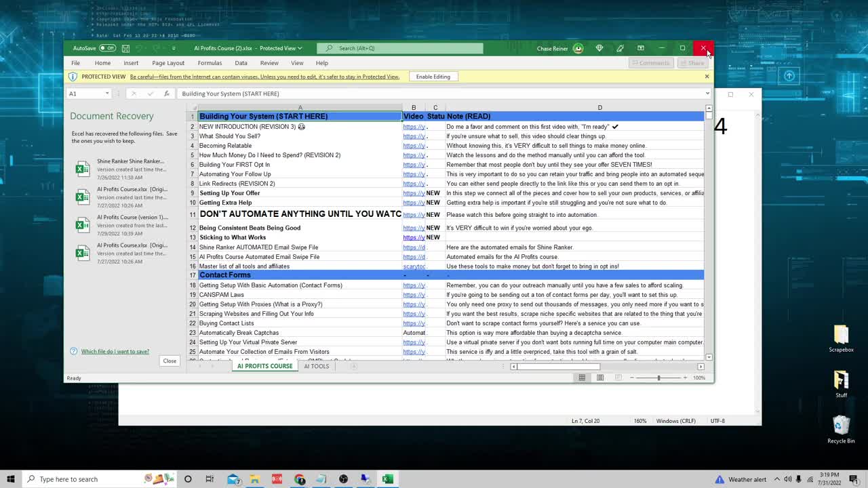868x488 pixels.
Task: Click the 100% zoom level
Action: click(699, 378)
